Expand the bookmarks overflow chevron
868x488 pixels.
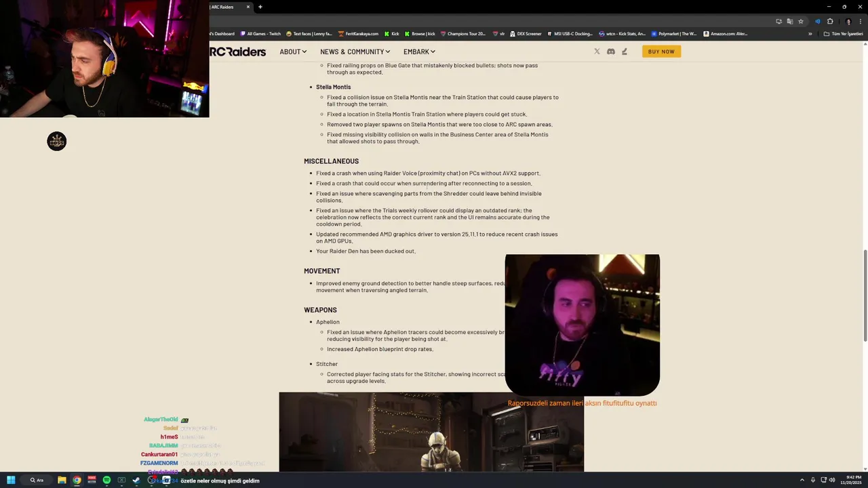[810, 33]
